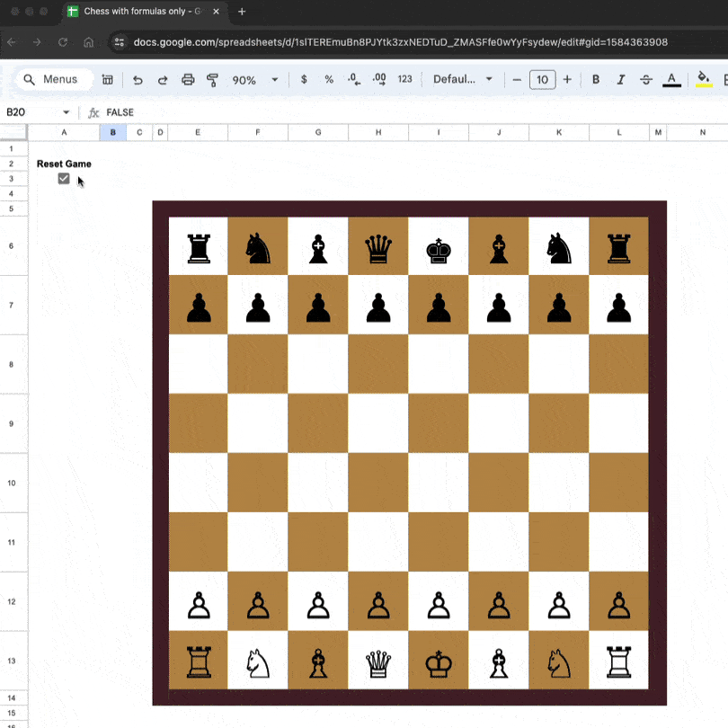Increase font size with the plus button
The image size is (728, 728).
click(x=566, y=79)
